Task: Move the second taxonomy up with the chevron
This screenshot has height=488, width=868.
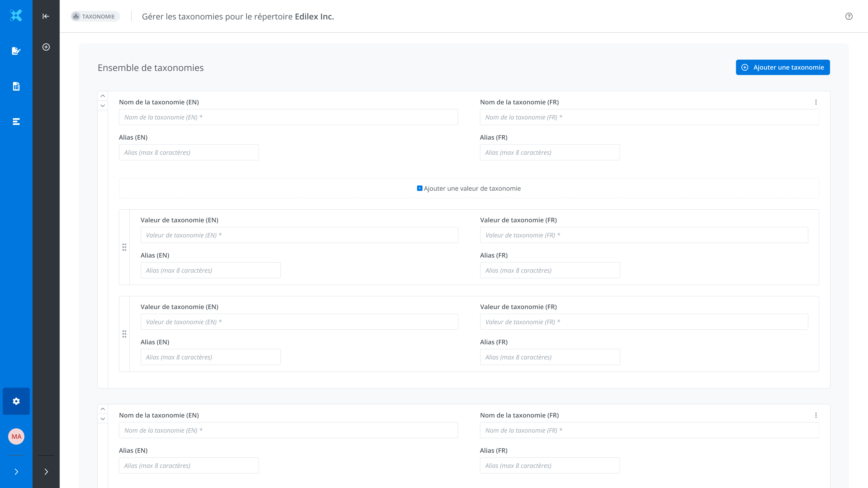Action: (103, 409)
